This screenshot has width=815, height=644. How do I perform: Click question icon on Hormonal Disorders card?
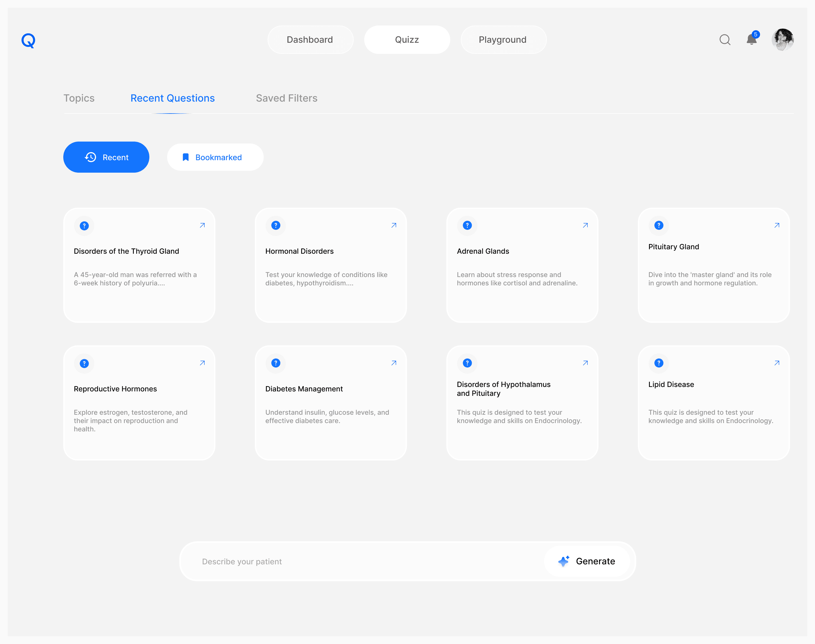(276, 225)
